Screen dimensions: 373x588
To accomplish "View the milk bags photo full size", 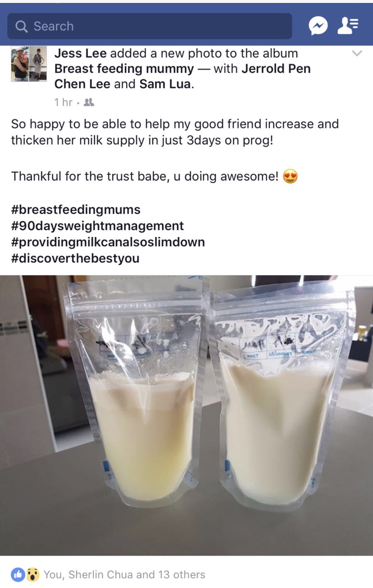I will coord(186,415).
